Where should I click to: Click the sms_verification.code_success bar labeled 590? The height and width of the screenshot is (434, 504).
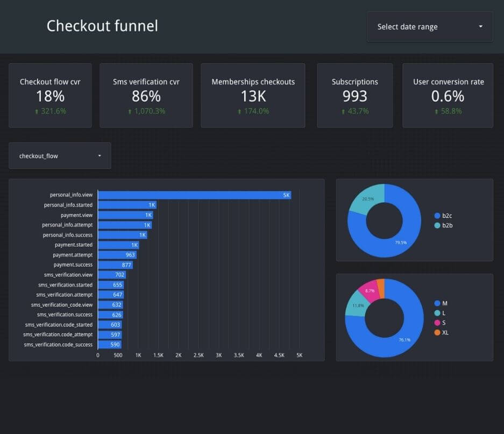point(110,345)
